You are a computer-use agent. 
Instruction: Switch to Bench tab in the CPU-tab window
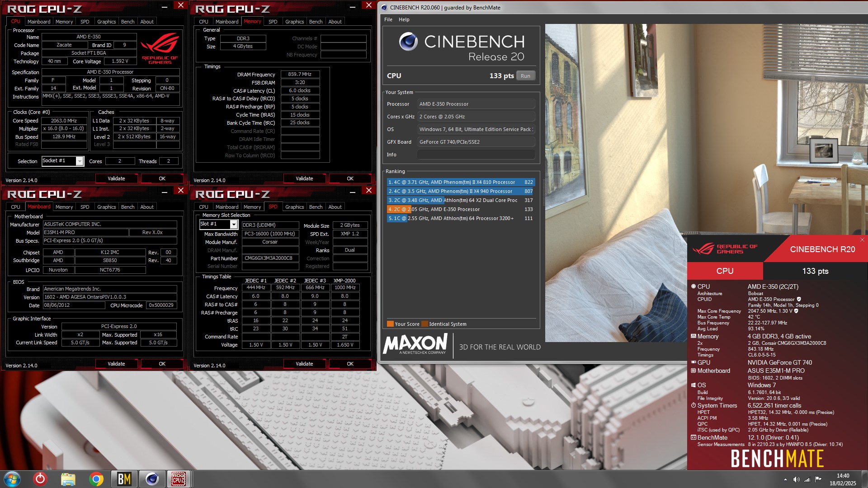click(x=127, y=22)
